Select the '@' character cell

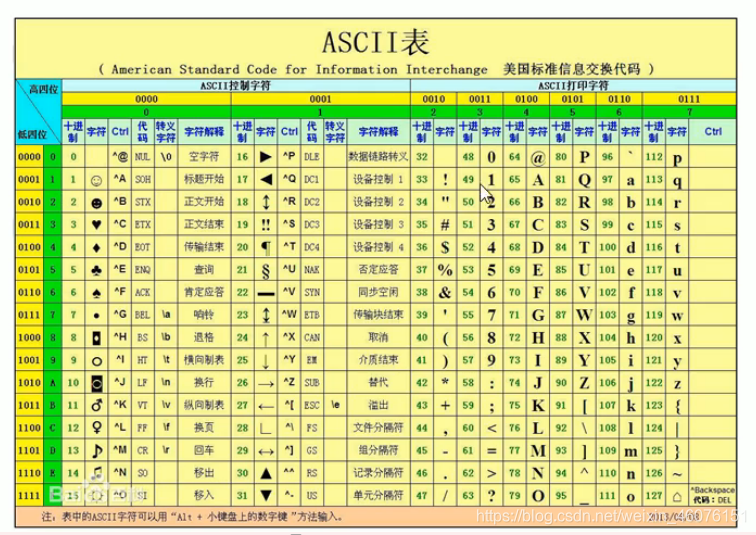coord(538,157)
